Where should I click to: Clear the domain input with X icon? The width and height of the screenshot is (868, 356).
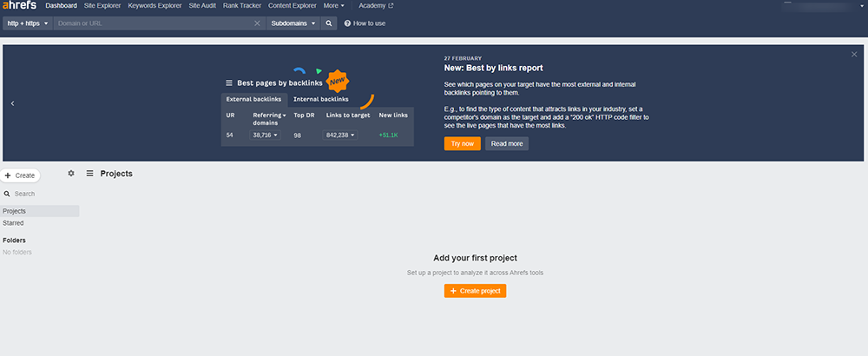(257, 23)
